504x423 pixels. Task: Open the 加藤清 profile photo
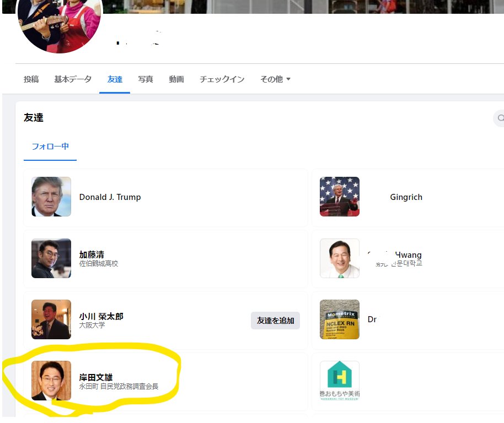click(51, 258)
